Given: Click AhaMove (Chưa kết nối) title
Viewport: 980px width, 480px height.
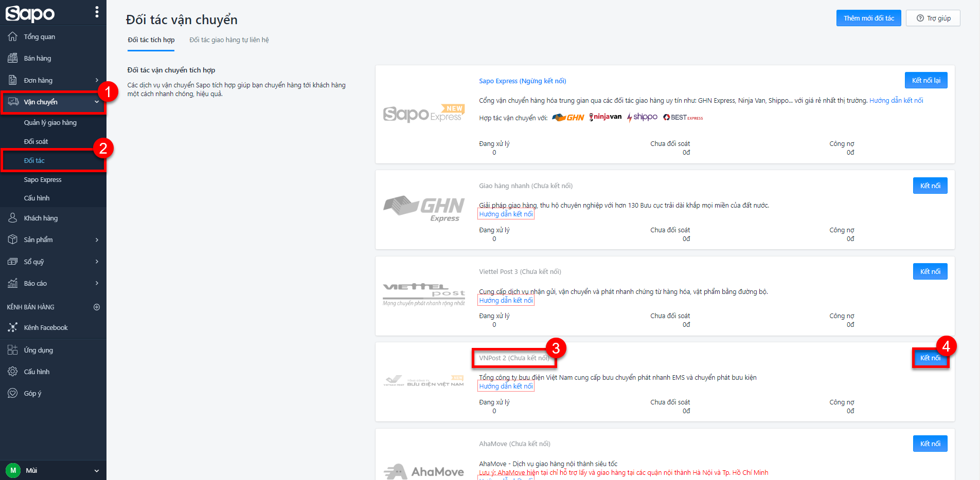Looking at the screenshot, I should pyautogui.click(x=514, y=444).
